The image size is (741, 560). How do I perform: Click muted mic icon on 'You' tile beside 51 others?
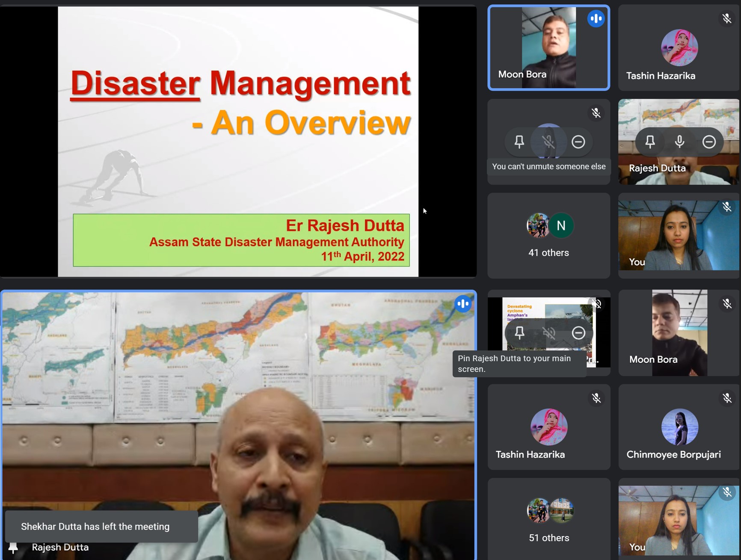click(x=727, y=492)
